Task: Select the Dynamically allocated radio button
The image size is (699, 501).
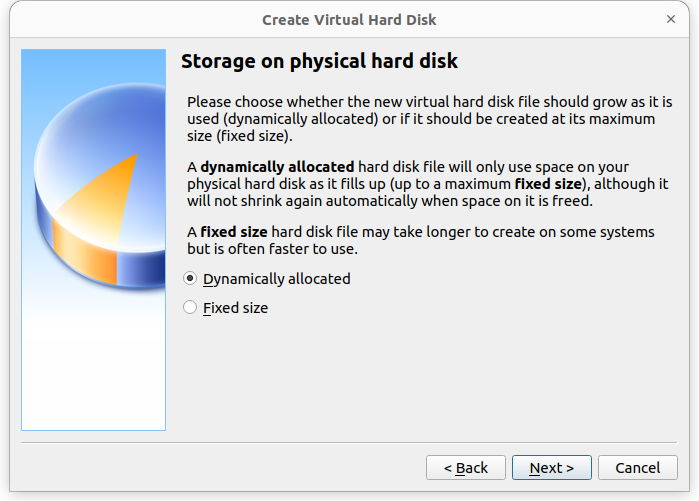Action: point(190,279)
